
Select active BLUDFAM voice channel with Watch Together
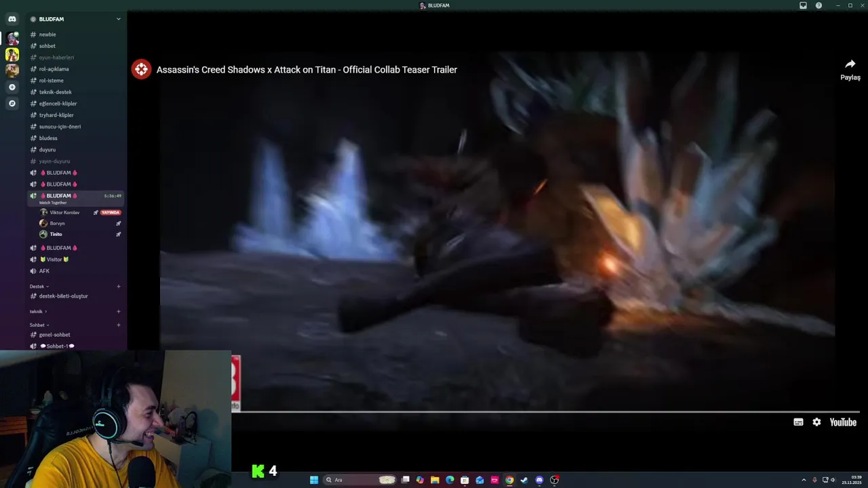(75, 199)
